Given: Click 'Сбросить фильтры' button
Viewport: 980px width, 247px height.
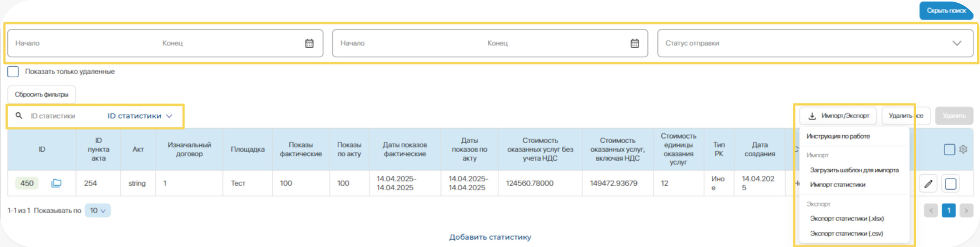Looking at the screenshot, I should [41, 95].
